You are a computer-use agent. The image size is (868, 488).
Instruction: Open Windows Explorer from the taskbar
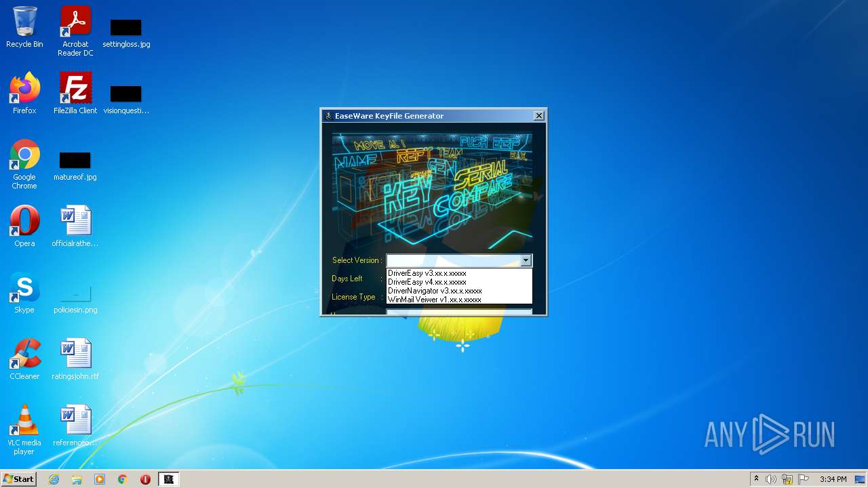click(x=77, y=479)
